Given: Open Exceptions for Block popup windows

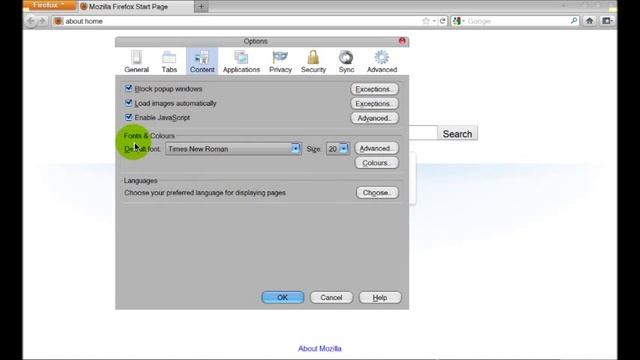Looking at the screenshot, I should 374,89.
